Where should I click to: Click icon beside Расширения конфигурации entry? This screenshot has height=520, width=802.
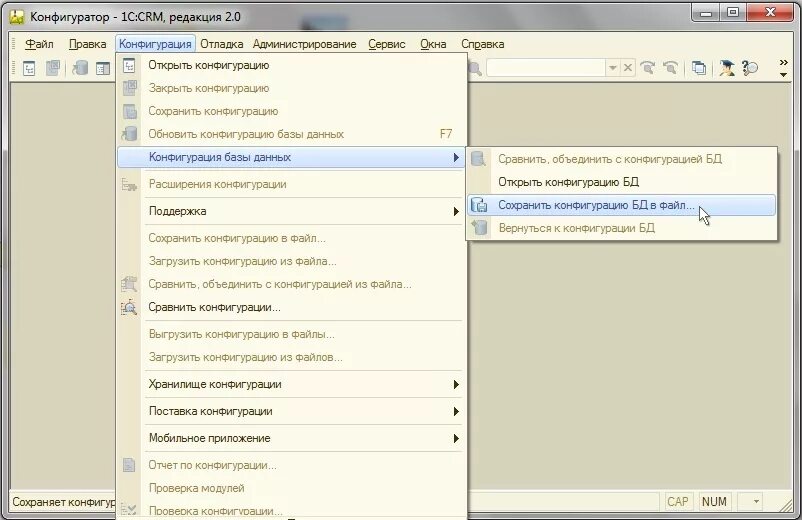(129, 185)
